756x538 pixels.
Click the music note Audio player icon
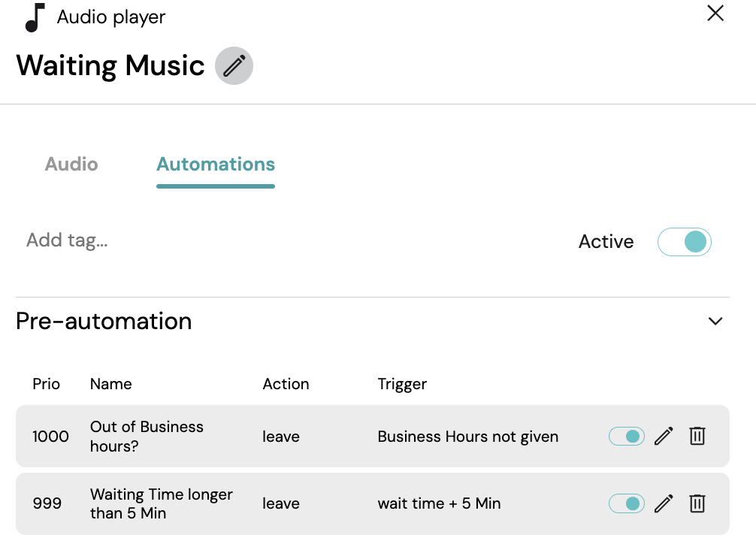tap(35, 18)
